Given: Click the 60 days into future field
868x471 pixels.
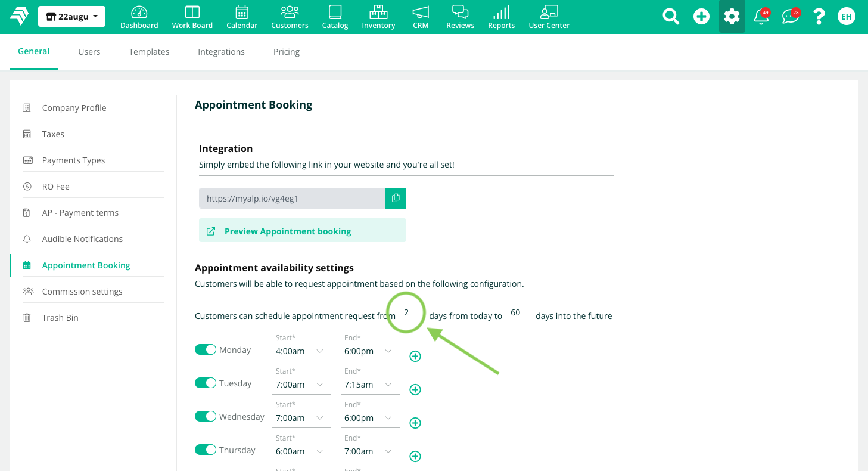Looking at the screenshot, I should [x=517, y=314].
